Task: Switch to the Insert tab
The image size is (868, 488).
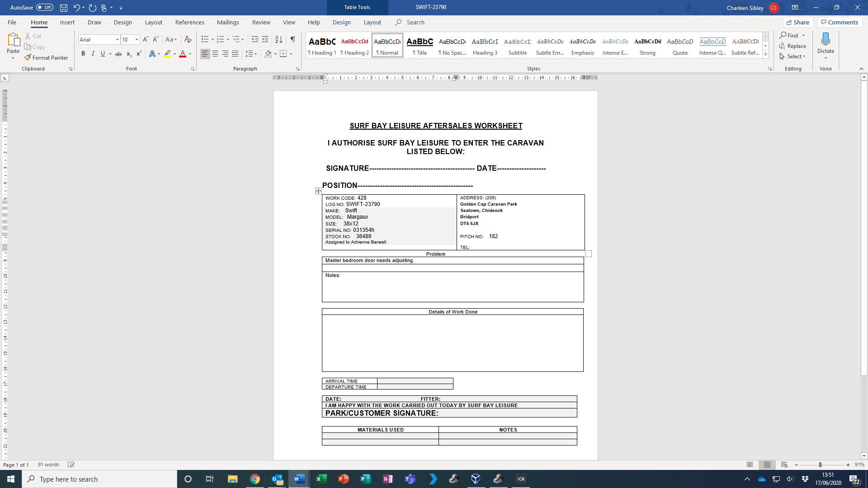Action: (x=67, y=22)
